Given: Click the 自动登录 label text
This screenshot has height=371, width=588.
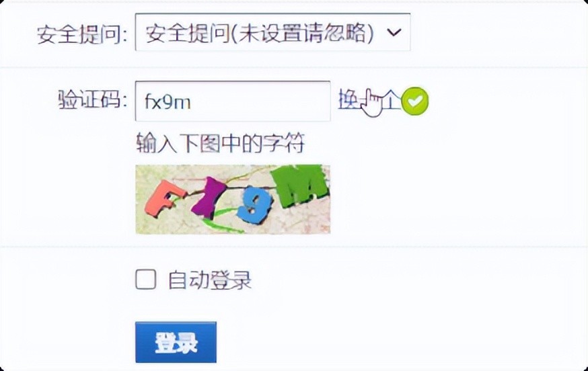Looking at the screenshot, I should click(210, 280).
